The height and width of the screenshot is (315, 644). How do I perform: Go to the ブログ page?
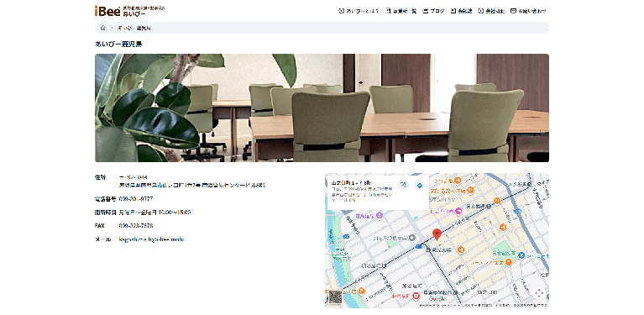(433, 11)
